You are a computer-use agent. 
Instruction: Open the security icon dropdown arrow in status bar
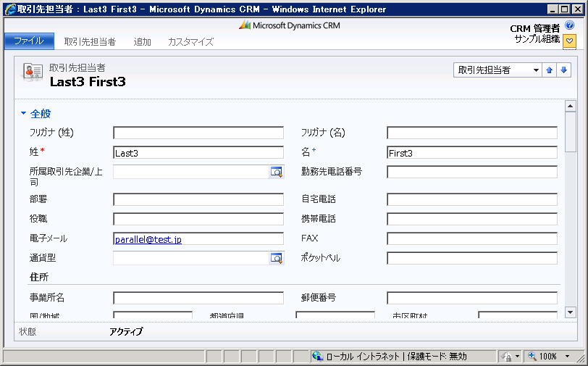click(518, 356)
